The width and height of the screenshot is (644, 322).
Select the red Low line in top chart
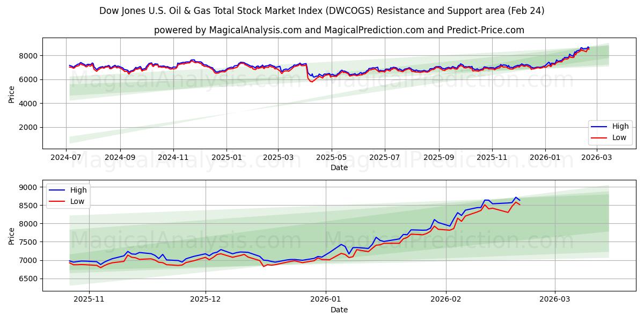point(311,82)
